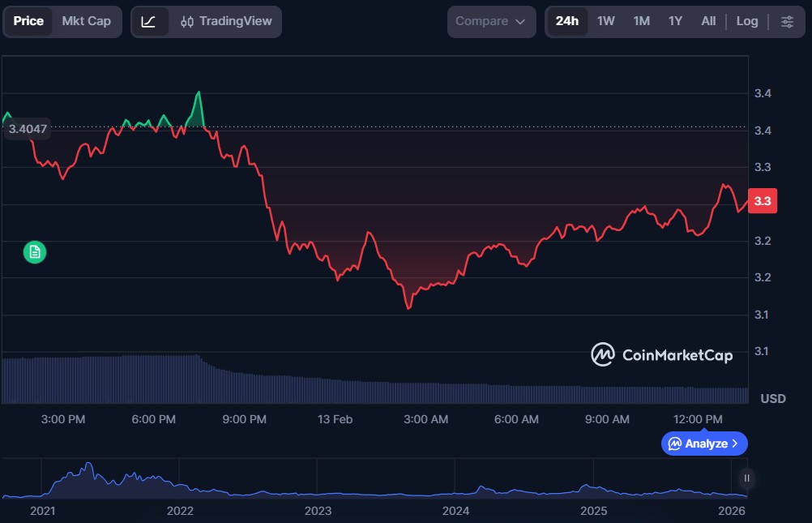Click the pause handle on range selector

tap(747, 478)
